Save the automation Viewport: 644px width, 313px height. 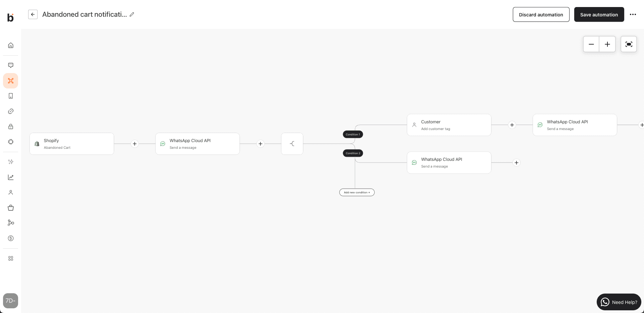coord(599,14)
